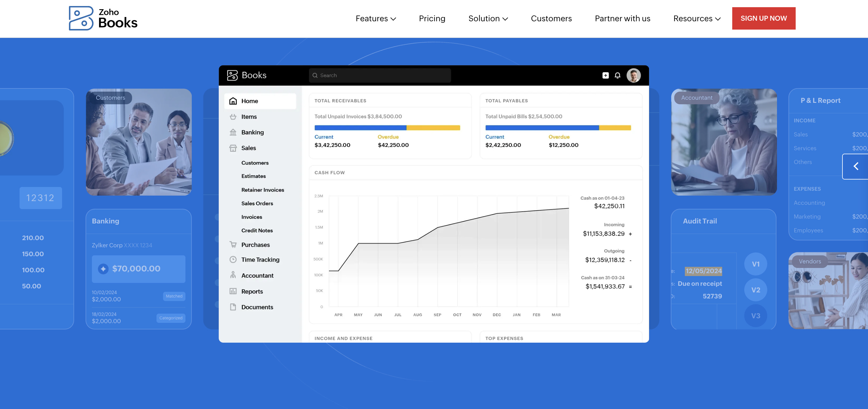Expand the Features dropdown menu
This screenshot has width=868, height=409.
pos(376,19)
